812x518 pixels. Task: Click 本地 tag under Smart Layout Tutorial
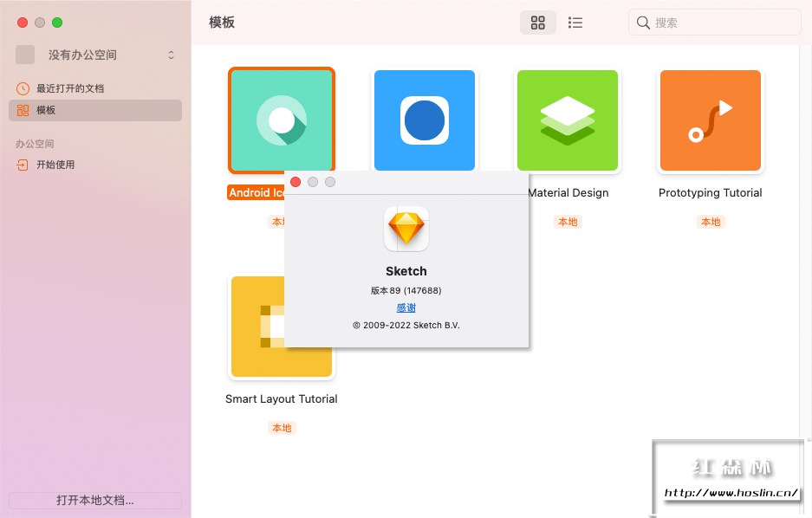coord(282,428)
